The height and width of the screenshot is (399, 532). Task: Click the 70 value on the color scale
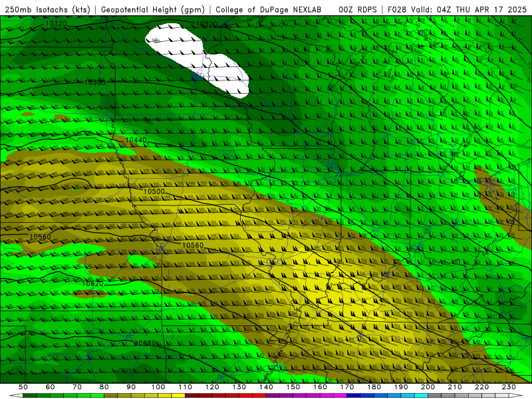click(x=77, y=387)
